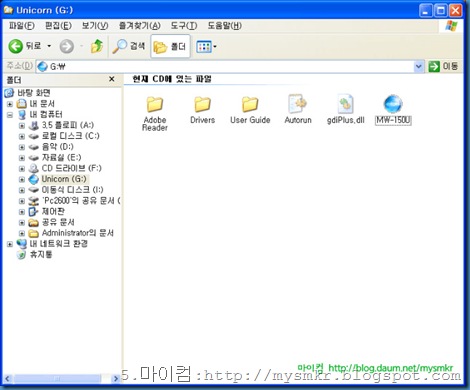Close the 폴더 folders pane
The image size is (470, 390).
112,79
